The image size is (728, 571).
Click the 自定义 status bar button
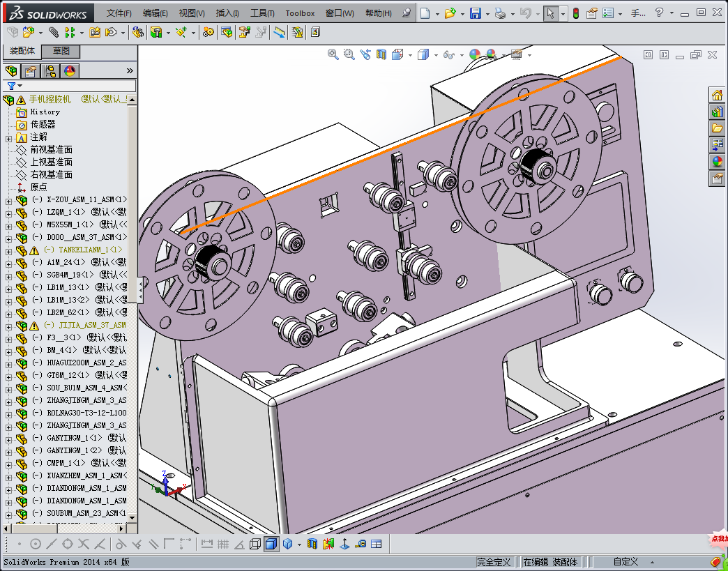625,562
